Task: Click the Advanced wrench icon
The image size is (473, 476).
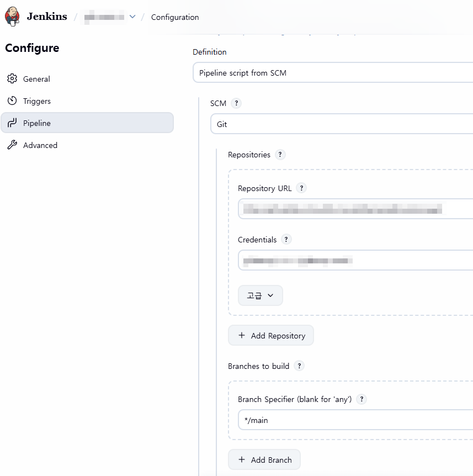Action: pos(12,145)
